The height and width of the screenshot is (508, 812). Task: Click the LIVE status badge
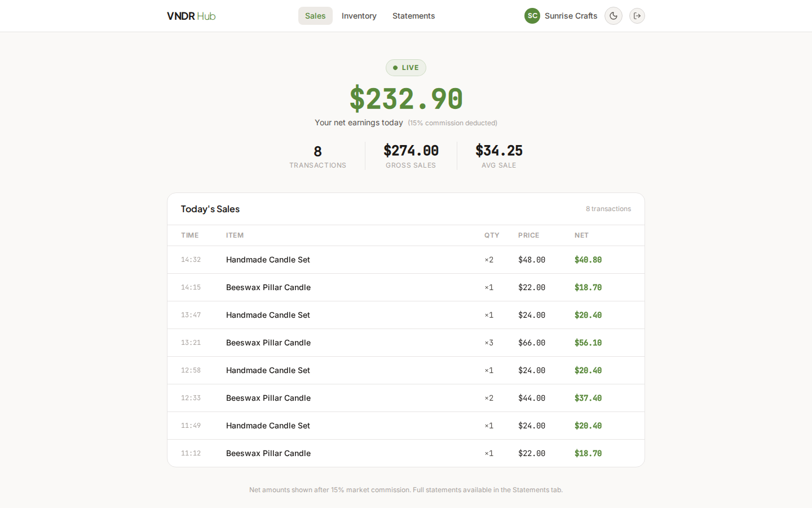405,67
